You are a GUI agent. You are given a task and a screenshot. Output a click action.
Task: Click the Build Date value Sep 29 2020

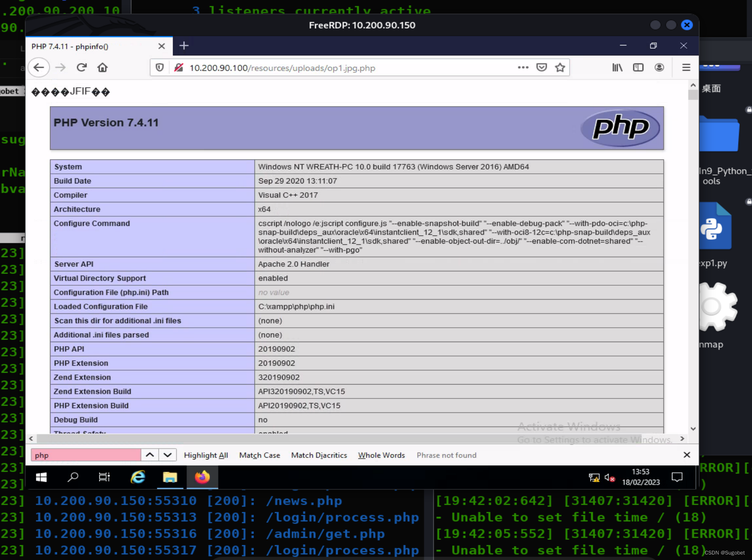pos(298,181)
